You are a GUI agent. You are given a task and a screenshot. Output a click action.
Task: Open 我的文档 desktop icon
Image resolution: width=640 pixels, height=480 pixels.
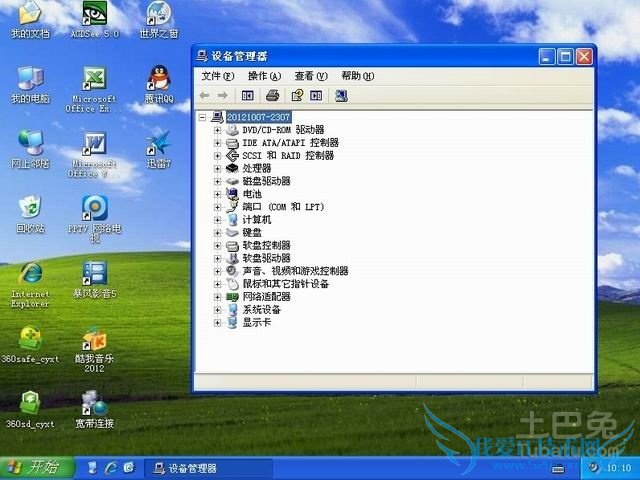(30, 20)
